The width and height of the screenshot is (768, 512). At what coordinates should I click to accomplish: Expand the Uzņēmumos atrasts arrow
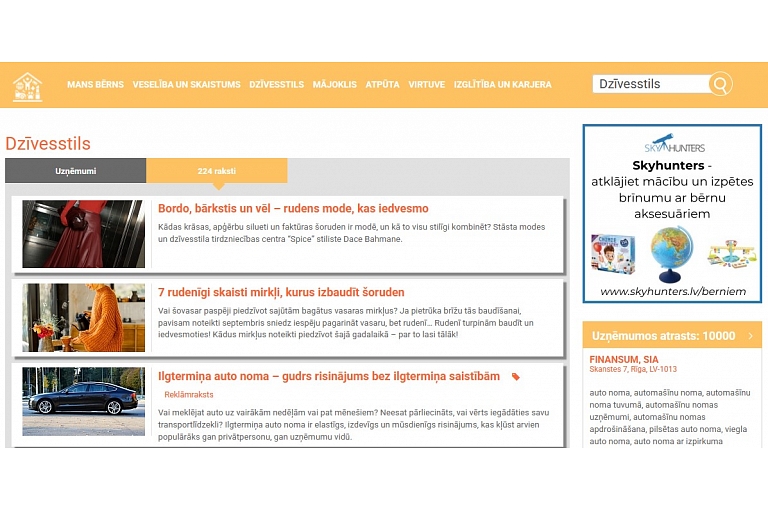750,336
